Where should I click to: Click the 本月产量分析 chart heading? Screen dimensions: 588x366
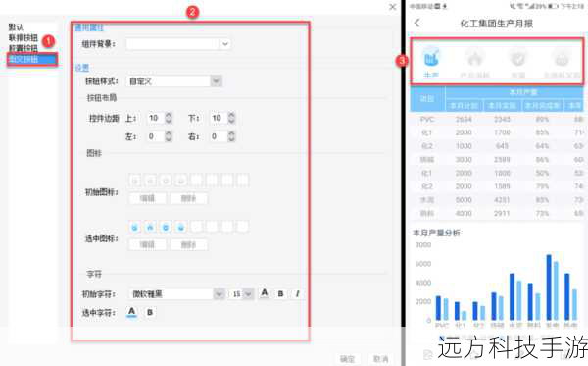(436, 233)
